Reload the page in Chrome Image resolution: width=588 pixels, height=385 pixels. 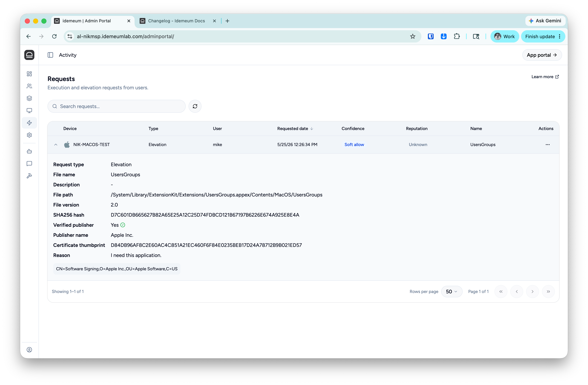click(54, 36)
